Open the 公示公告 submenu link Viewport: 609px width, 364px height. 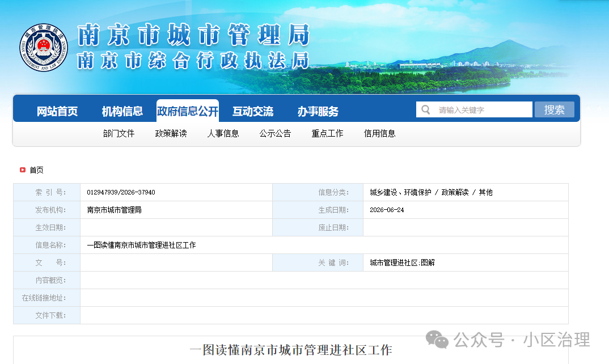point(275,133)
